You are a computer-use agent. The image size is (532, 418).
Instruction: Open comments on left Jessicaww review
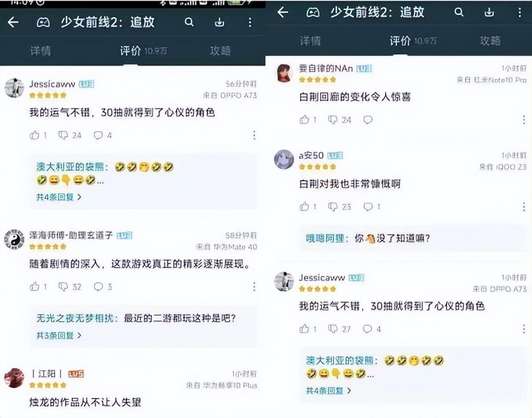pyautogui.click(x=98, y=136)
